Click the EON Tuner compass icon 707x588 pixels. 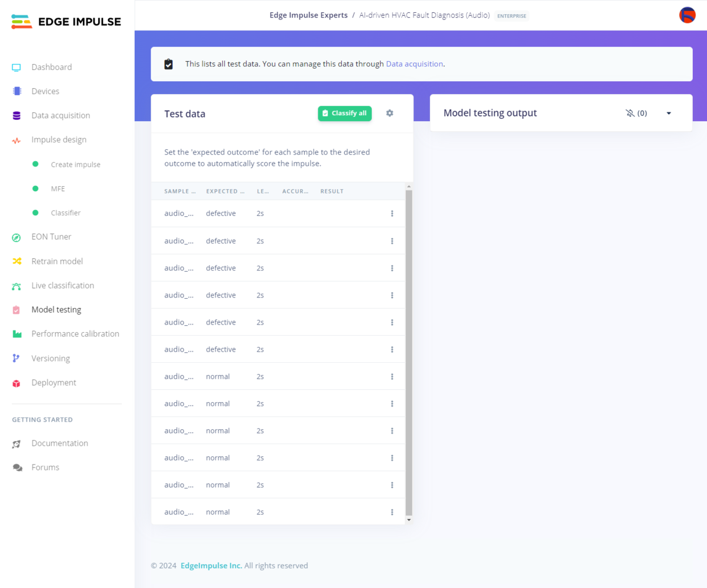[x=16, y=237]
